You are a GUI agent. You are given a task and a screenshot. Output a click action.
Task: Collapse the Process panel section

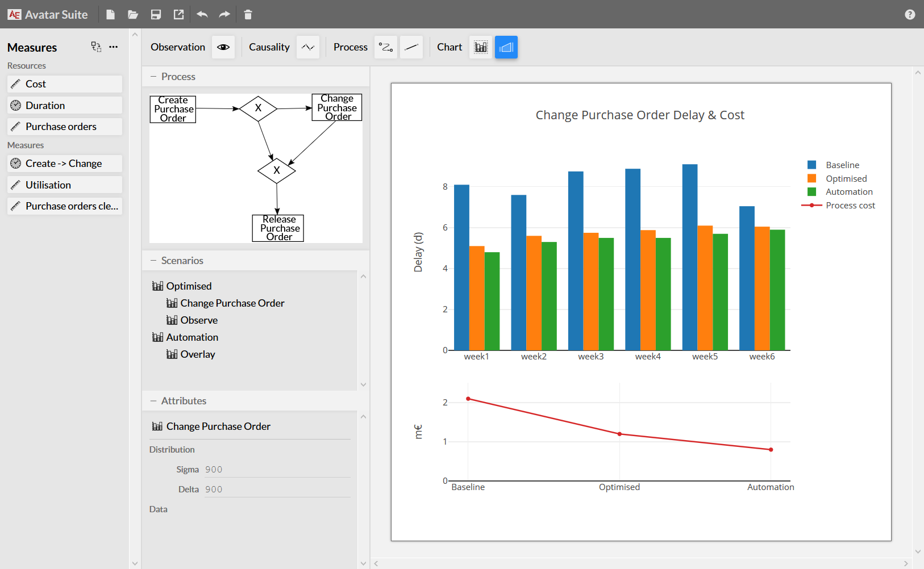[153, 77]
